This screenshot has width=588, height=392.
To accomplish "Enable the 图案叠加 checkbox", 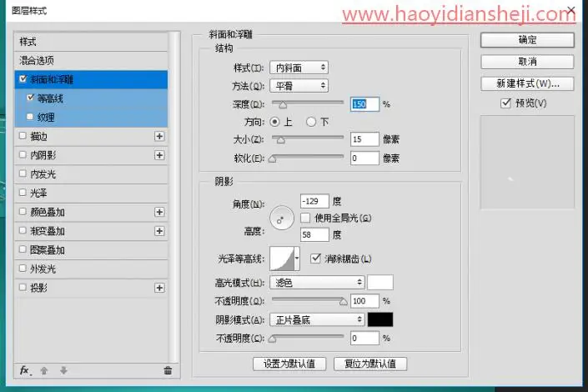I will (x=23, y=249).
